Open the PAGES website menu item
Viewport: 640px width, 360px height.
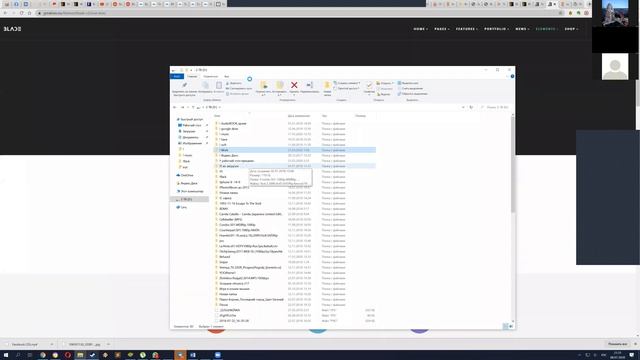(442, 29)
